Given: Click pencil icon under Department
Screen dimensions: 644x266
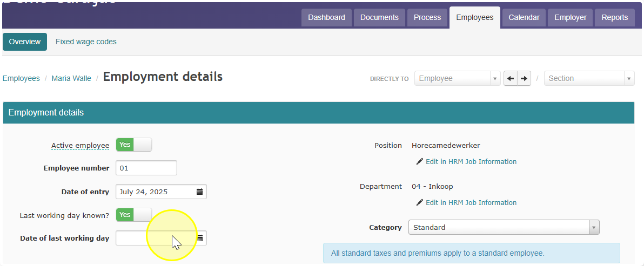Looking at the screenshot, I should [419, 202].
